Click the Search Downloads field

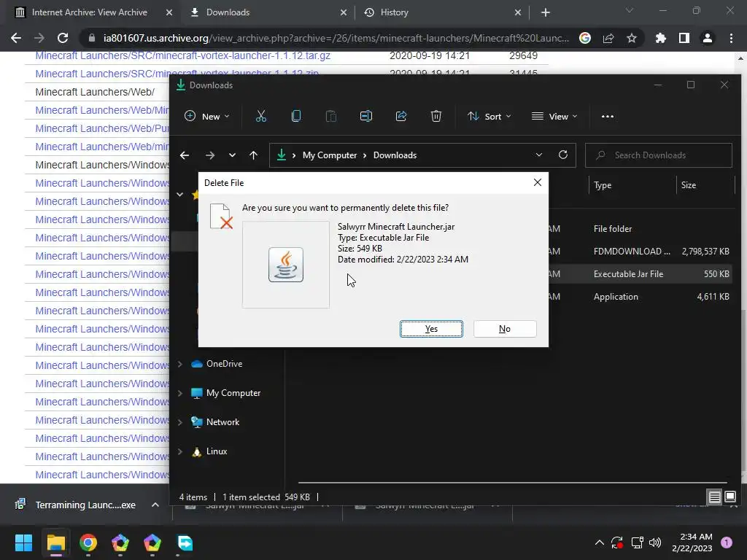click(x=659, y=155)
